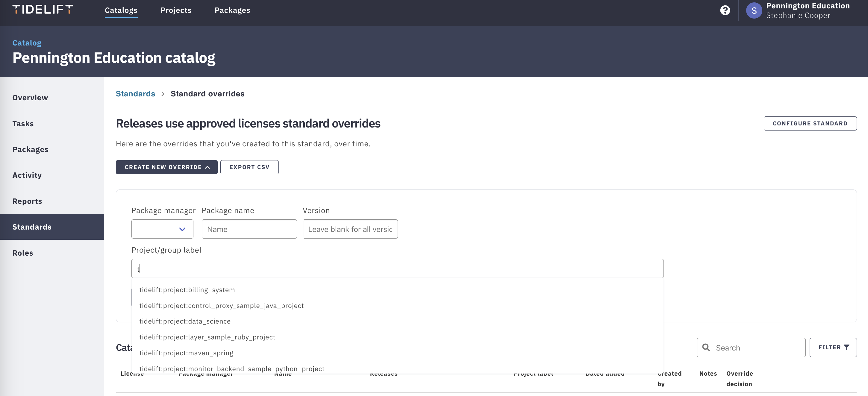Follow the Catalog link in header
This screenshot has height=396, width=868.
[27, 43]
